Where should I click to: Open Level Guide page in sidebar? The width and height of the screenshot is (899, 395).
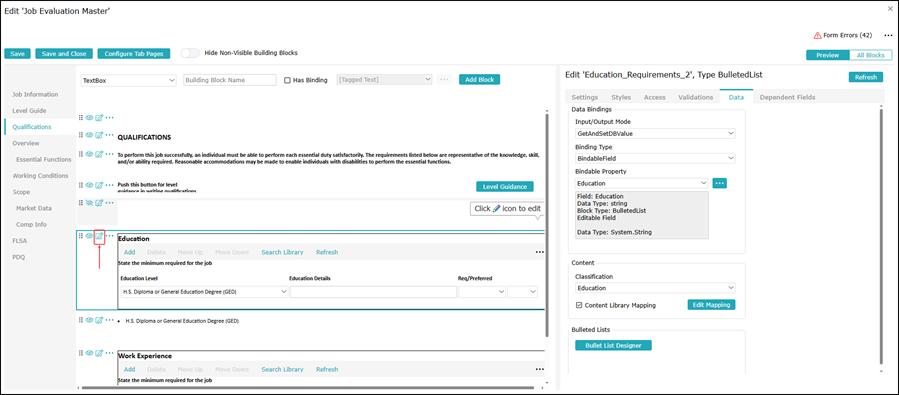(29, 110)
